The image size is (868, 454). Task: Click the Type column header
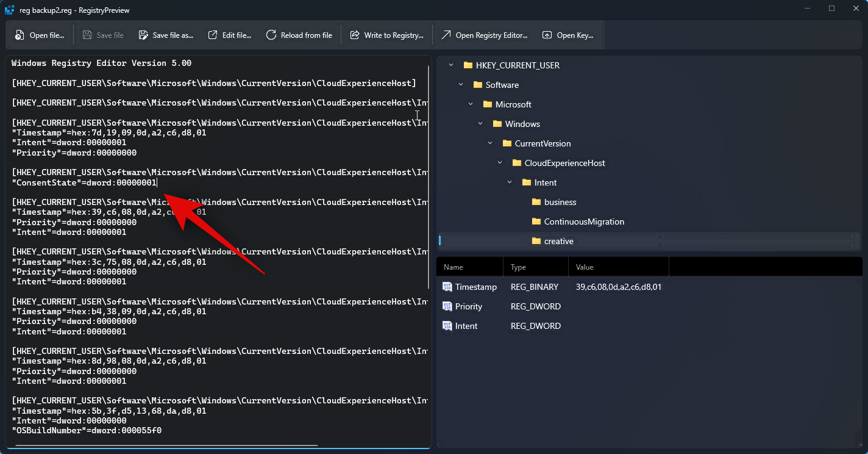click(x=518, y=267)
